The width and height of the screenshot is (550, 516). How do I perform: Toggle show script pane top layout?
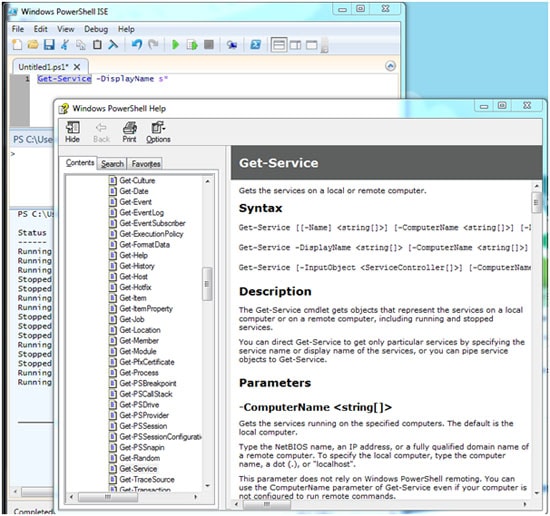(x=279, y=45)
